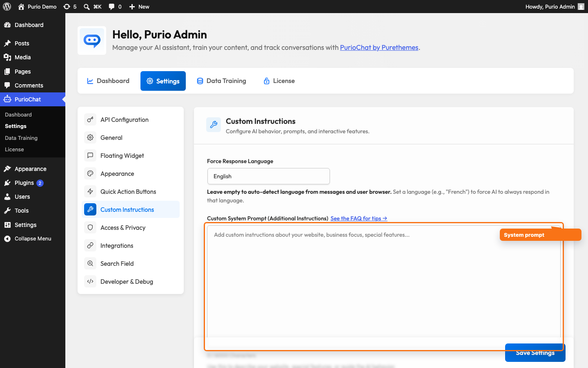Click the Users person icon

(7, 197)
